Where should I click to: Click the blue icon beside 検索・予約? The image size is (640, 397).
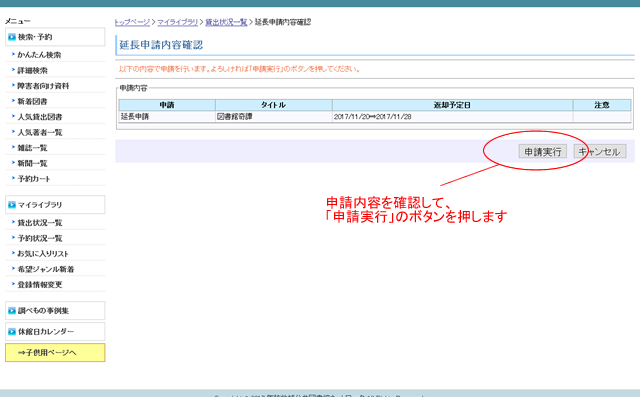12,37
